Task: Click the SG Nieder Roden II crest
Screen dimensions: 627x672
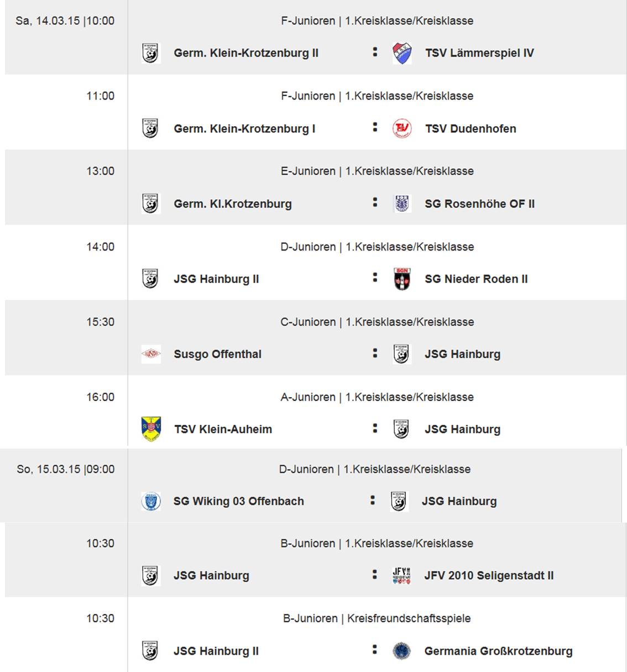Action: coord(402,279)
